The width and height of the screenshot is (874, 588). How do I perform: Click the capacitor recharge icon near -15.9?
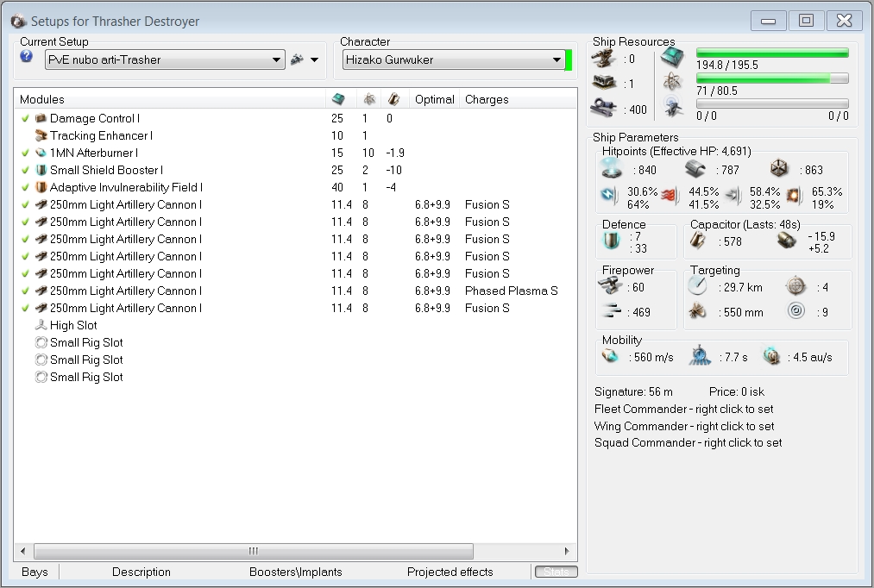(786, 241)
